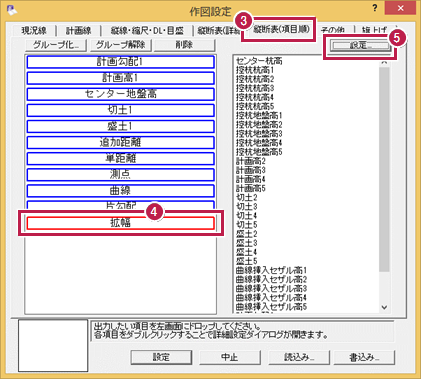The width and height of the screenshot is (421, 379).
Task: Open help with the ? button
Action: pos(374,8)
